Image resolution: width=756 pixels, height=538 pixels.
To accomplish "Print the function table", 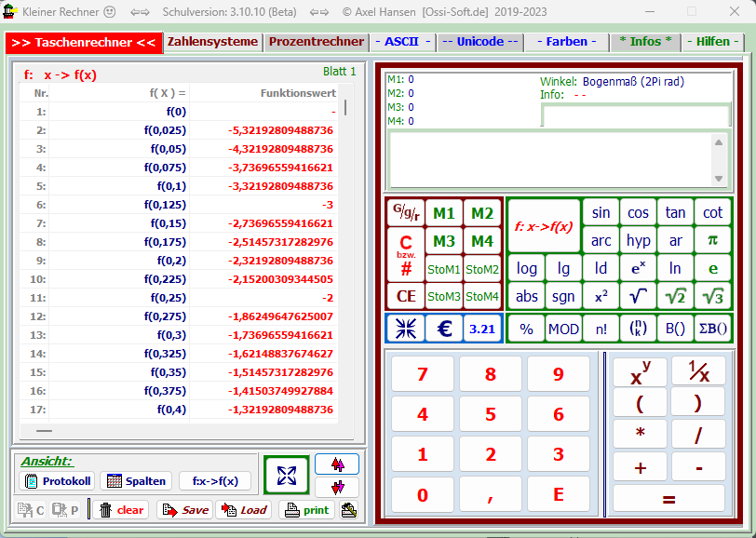I will (x=306, y=510).
